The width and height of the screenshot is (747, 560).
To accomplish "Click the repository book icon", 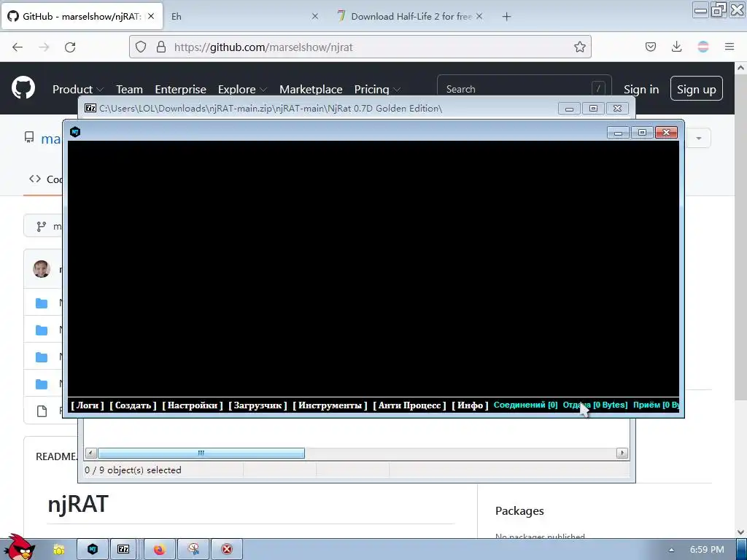I will [x=29, y=138].
